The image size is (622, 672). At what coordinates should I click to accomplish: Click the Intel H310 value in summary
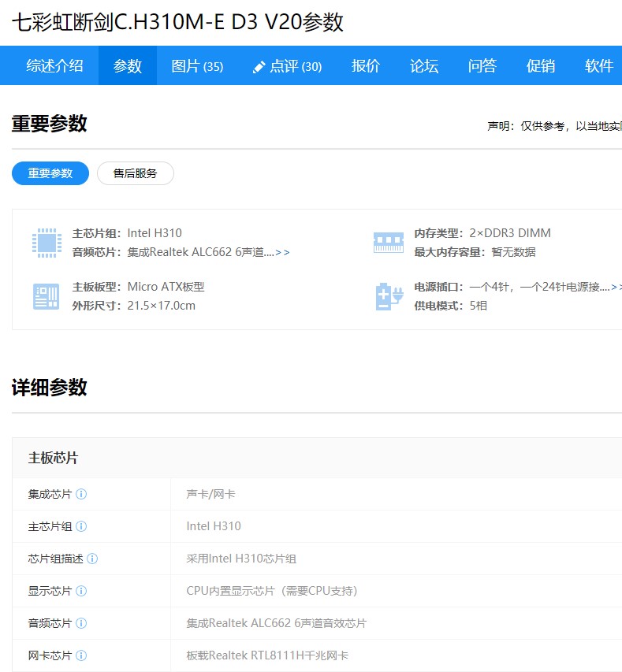(x=155, y=233)
